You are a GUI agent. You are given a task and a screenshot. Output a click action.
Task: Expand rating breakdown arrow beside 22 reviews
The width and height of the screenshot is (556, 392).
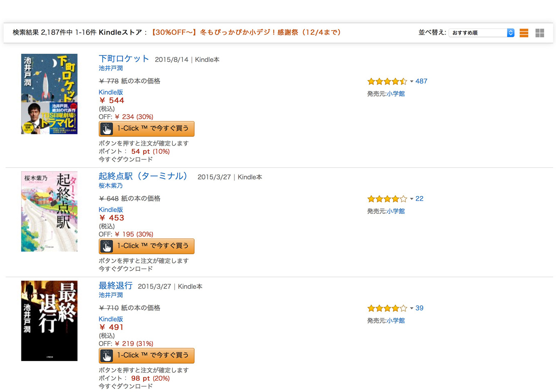click(x=411, y=199)
